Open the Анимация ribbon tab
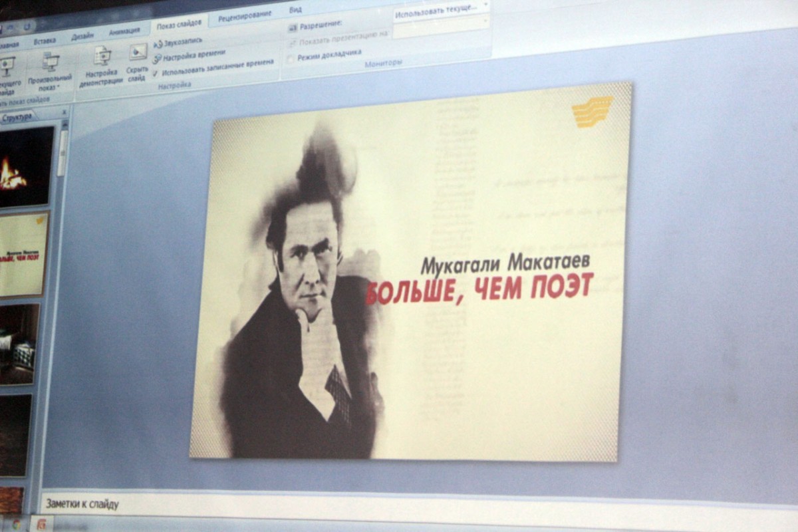This screenshot has width=798, height=532. click(124, 31)
